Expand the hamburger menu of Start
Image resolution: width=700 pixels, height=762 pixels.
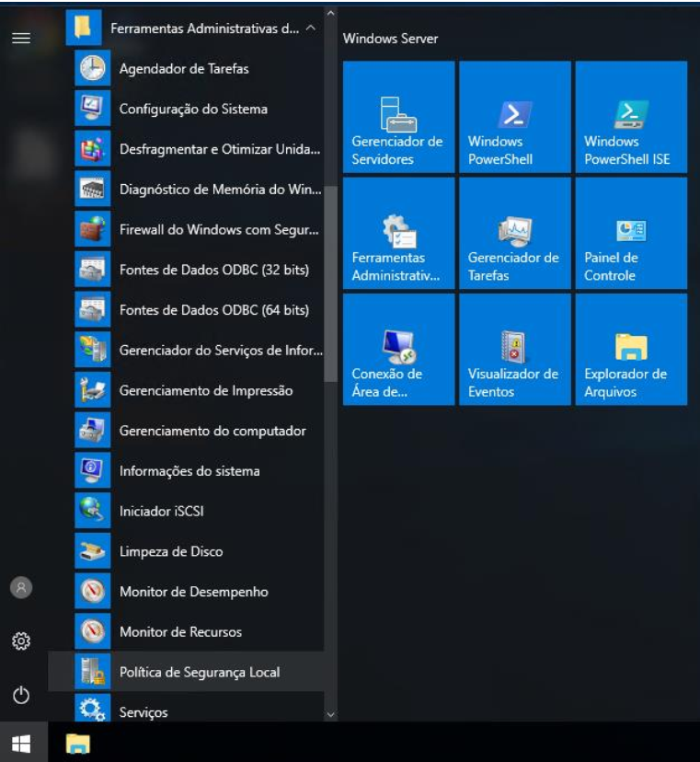tap(21, 38)
